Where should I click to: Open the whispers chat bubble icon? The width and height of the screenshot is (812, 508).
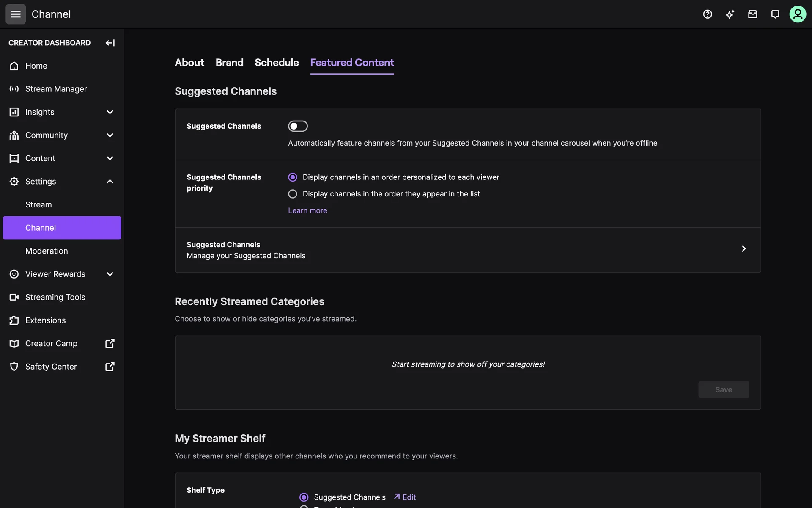pos(775,14)
